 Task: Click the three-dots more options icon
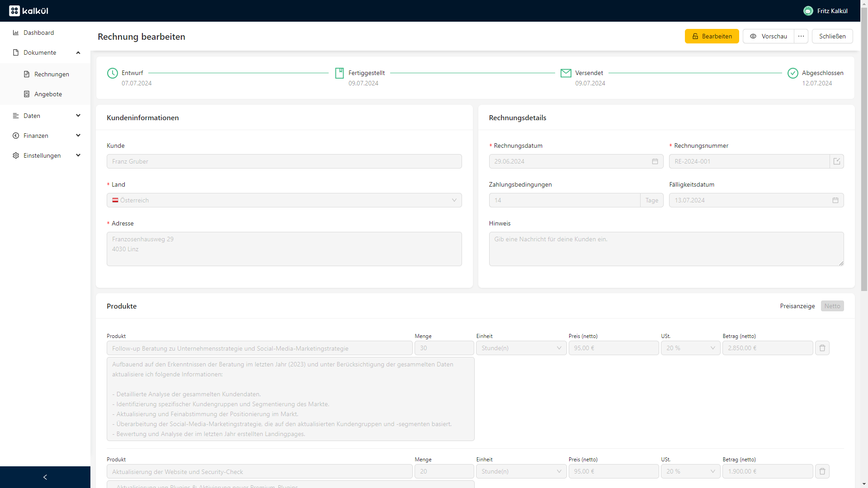(801, 36)
